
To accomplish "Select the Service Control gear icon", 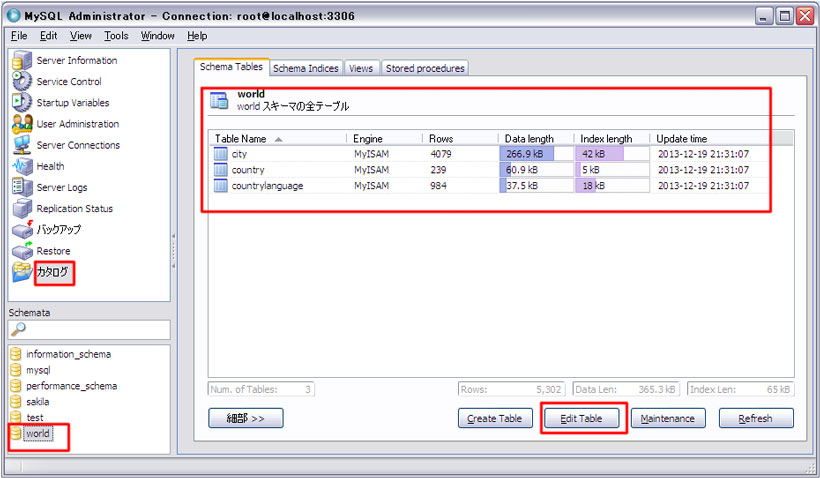I will click(x=22, y=81).
